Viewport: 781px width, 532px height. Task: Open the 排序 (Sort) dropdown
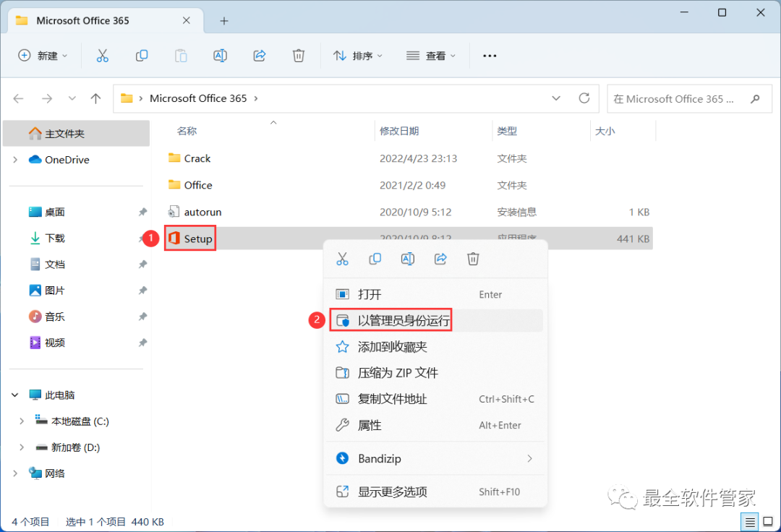tap(358, 56)
